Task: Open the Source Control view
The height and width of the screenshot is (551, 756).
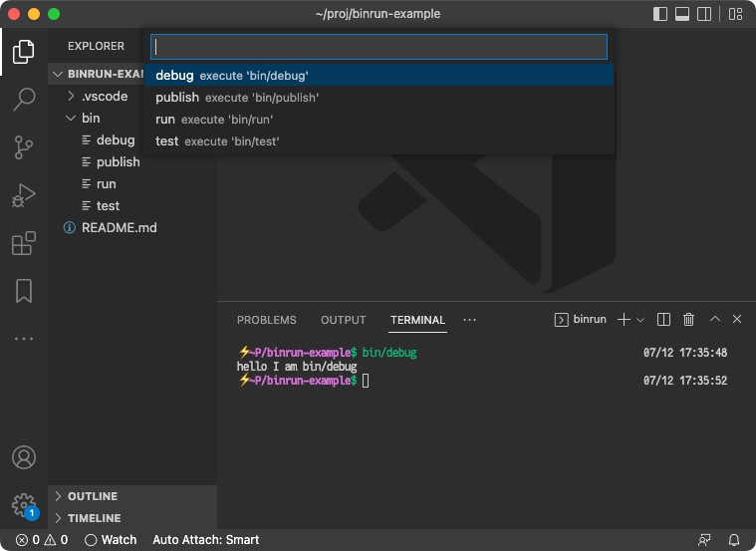Action: [24, 147]
